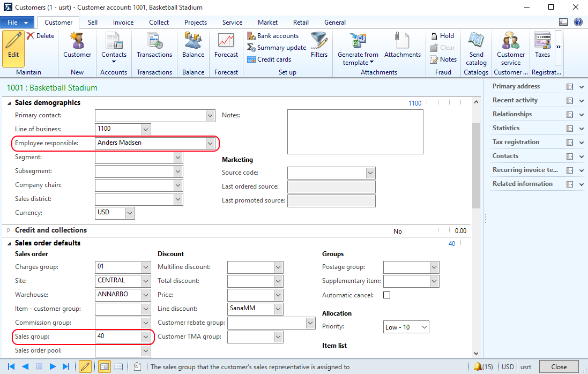Tick the Automatic cancel checkbox
588x374 pixels.
click(x=386, y=295)
